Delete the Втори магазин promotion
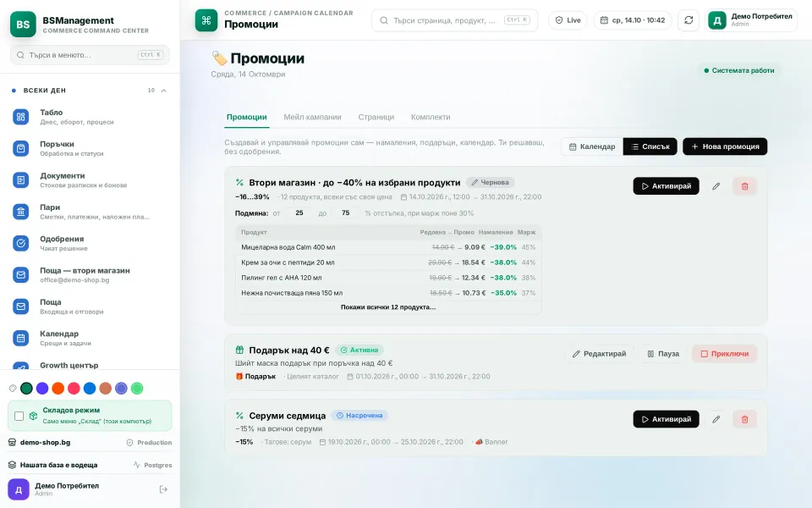The height and width of the screenshot is (508, 812). point(744,186)
